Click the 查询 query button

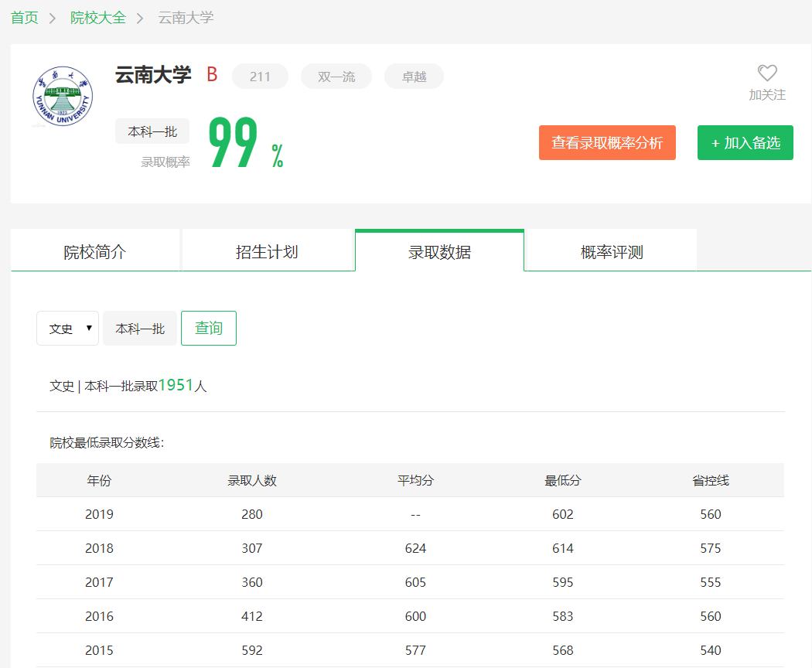click(x=209, y=329)
